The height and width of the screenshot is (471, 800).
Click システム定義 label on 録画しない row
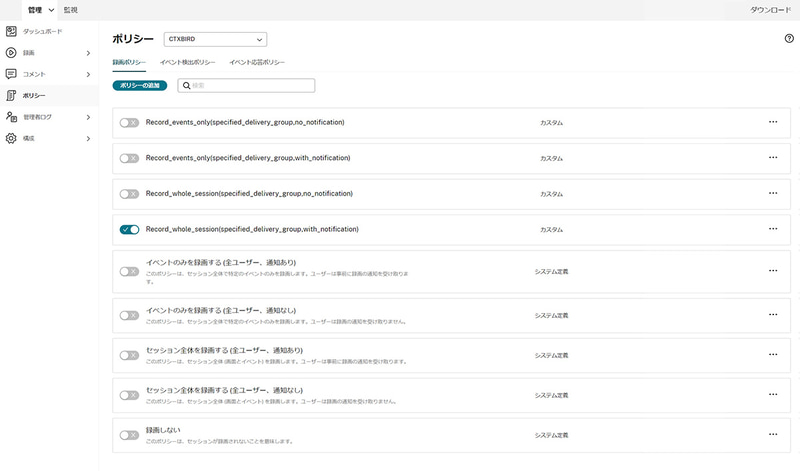[x=552, y=435]
